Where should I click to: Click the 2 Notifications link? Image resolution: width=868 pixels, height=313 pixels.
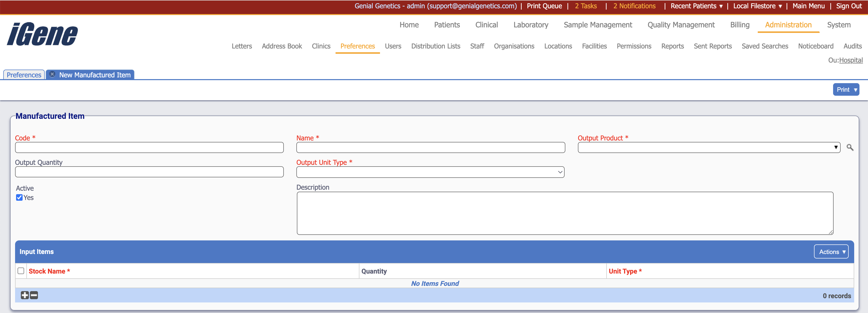pos(634,6)
